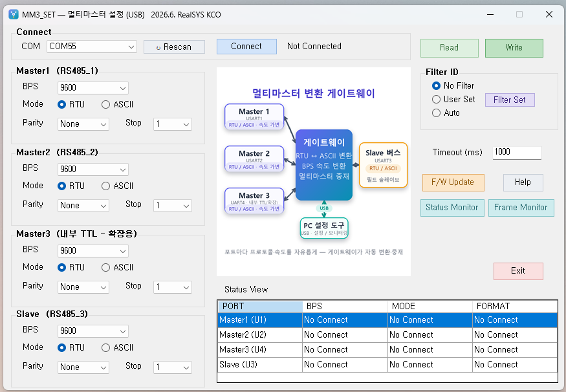Select ASCII mode for Master2
This screenshot has height=392, width=566.
(x=117, y=186)
